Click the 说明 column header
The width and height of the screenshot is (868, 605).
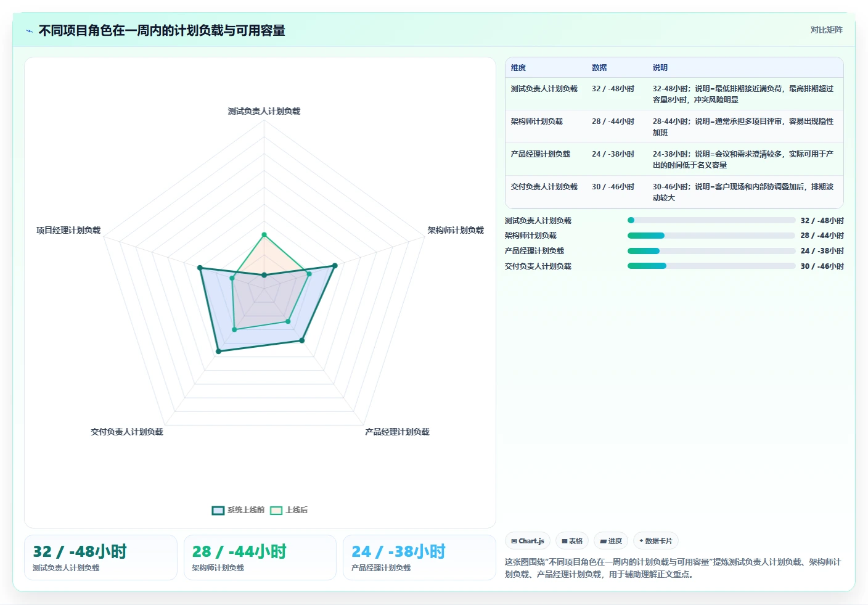660,68
